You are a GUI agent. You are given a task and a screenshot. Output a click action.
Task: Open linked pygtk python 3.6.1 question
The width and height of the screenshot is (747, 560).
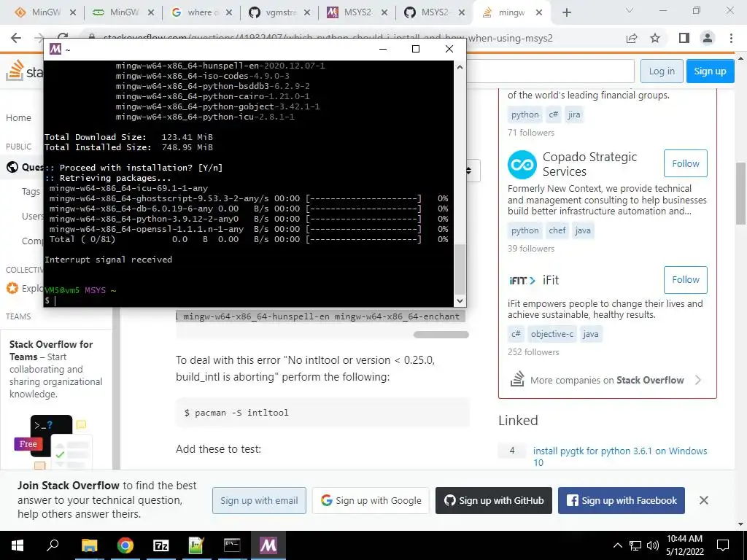(x=620, y=456)
